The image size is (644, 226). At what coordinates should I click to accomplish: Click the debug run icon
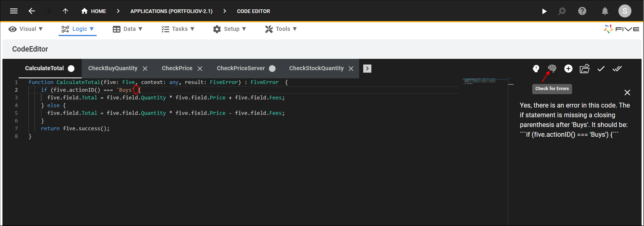point(562,11)
